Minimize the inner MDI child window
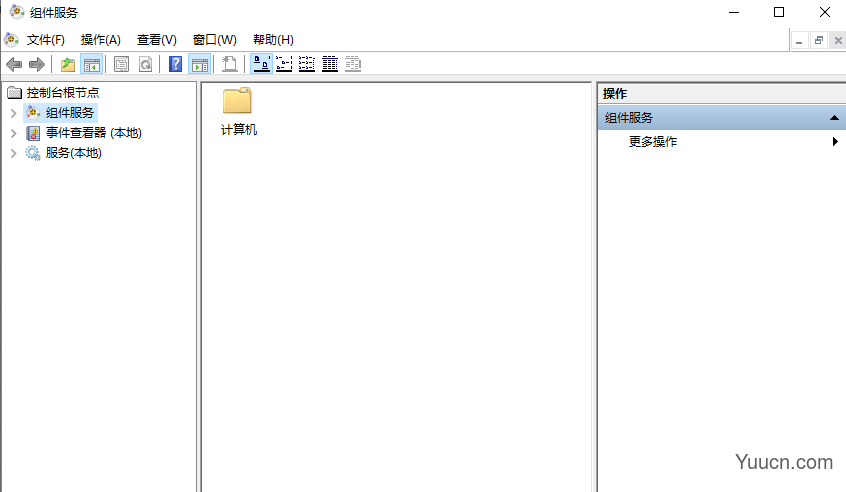 click(799, 40)
